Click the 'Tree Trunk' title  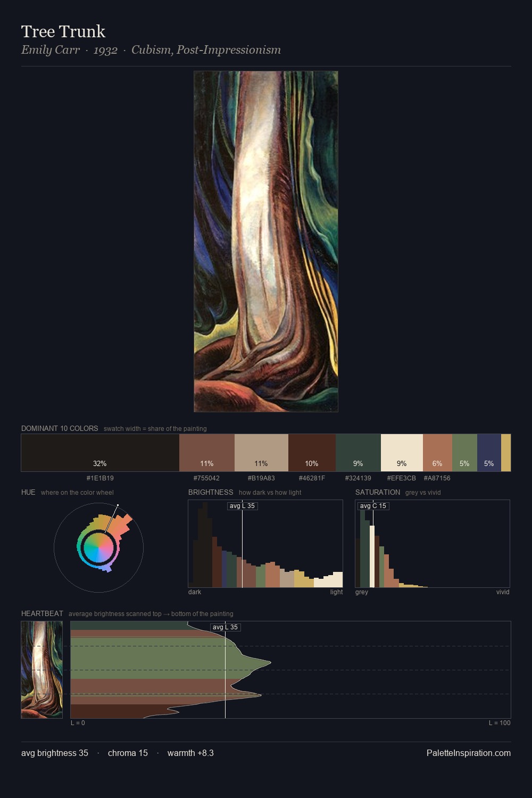point(63,31)
